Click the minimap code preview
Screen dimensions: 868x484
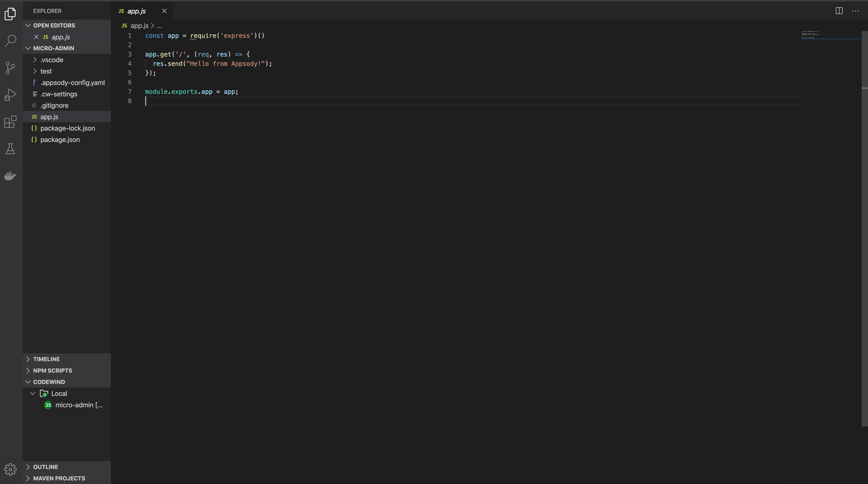point(810,35)
